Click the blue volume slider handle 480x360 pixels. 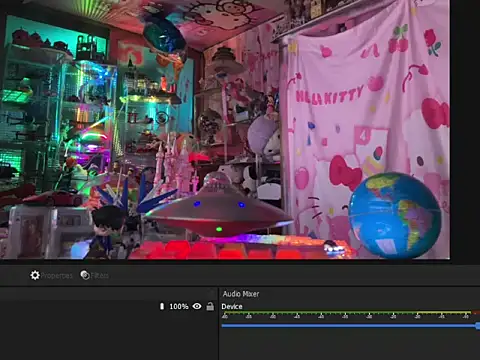(478, 326)
